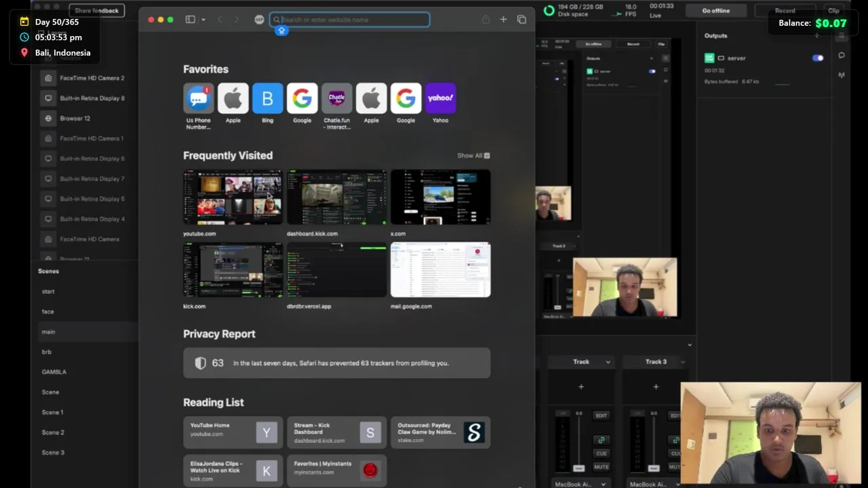Screen dimensions: 868x488
Task: Open Show All frequently visited dropdown
Action: point(473,155)
